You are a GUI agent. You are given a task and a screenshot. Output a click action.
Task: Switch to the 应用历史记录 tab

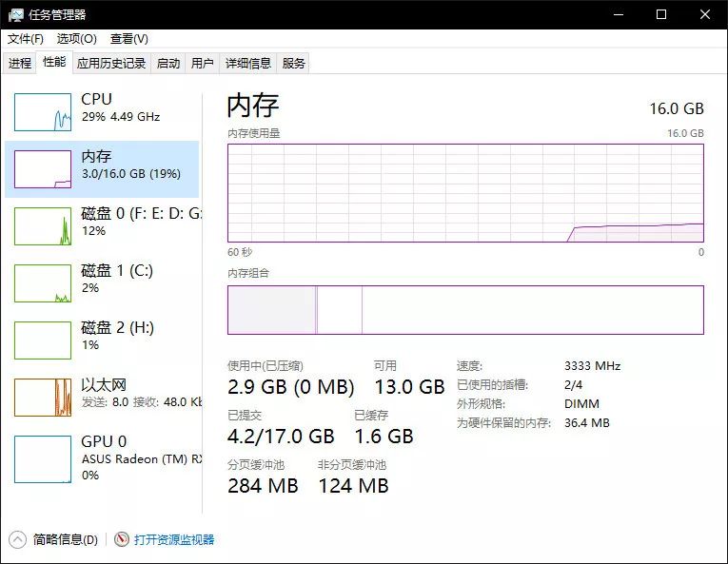point(111,64)
